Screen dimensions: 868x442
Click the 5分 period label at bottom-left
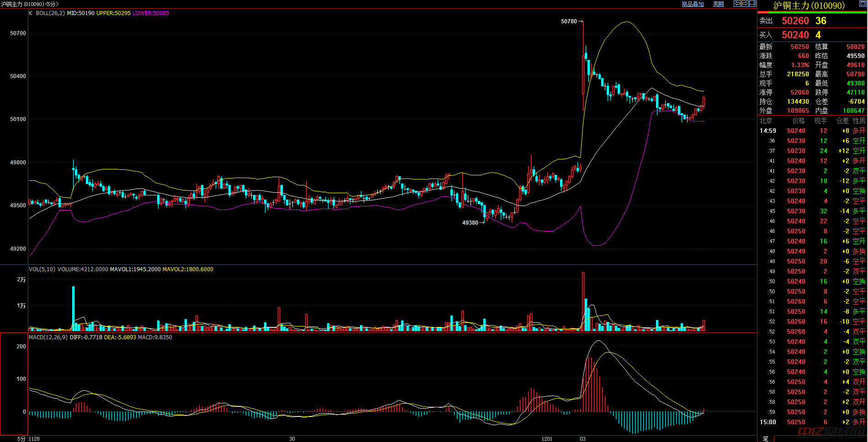[x=21, y=438]
